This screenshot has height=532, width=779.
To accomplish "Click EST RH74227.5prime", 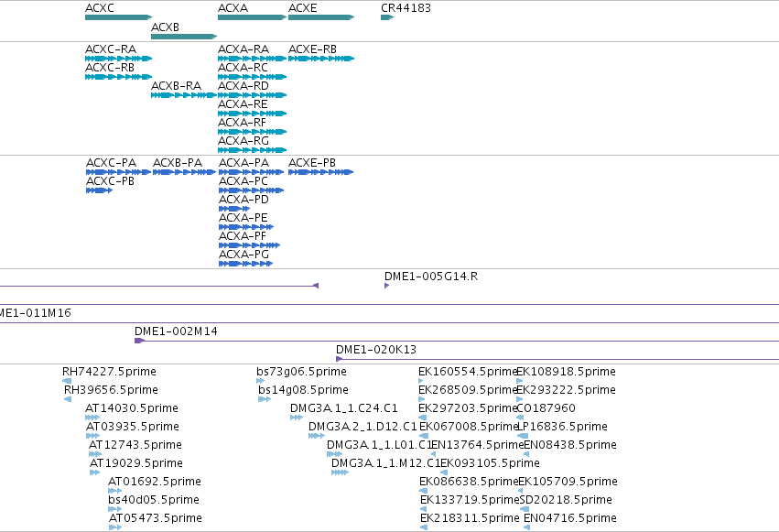I will 67,381.
